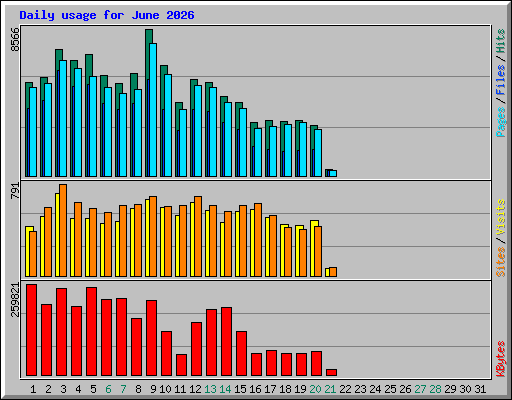Click the day 16 orange sites bar

[258, 240]
